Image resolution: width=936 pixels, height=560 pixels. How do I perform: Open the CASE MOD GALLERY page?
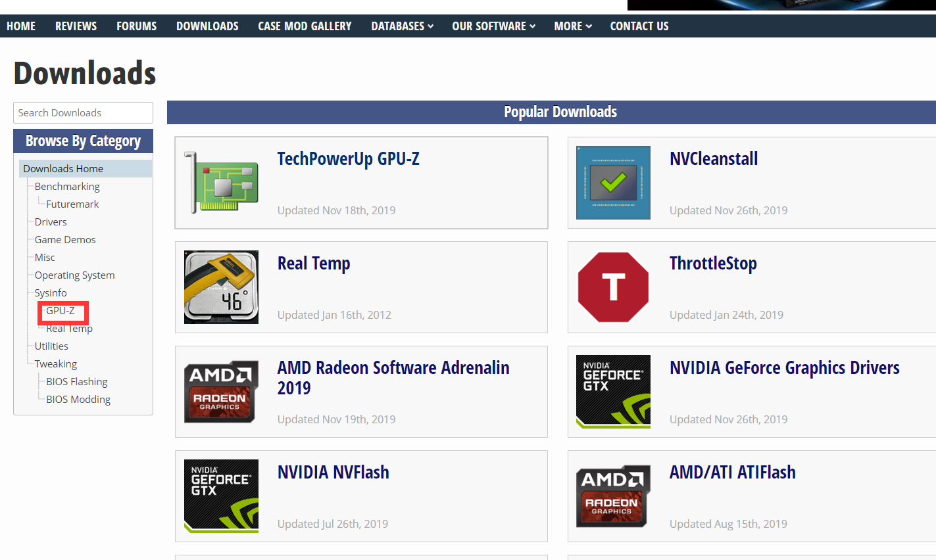coord(305,26)
